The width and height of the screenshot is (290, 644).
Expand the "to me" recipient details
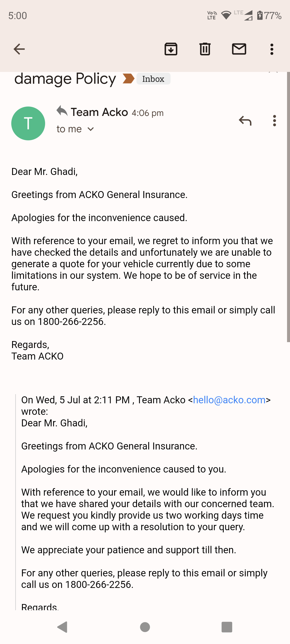tap(75, 129)
